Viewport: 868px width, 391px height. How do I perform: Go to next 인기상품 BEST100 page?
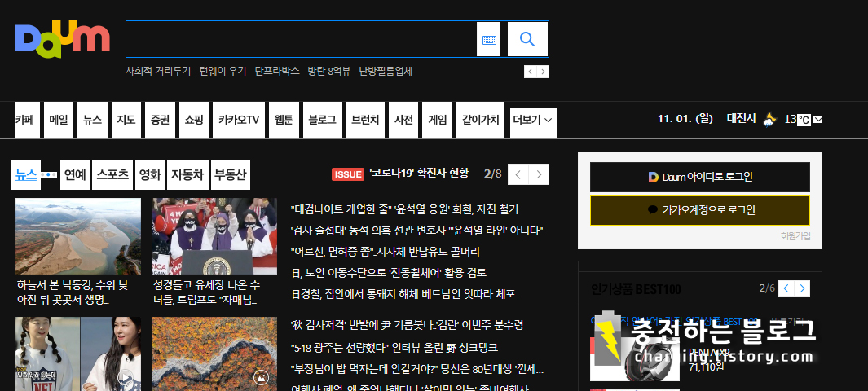[x=802, y=288]
